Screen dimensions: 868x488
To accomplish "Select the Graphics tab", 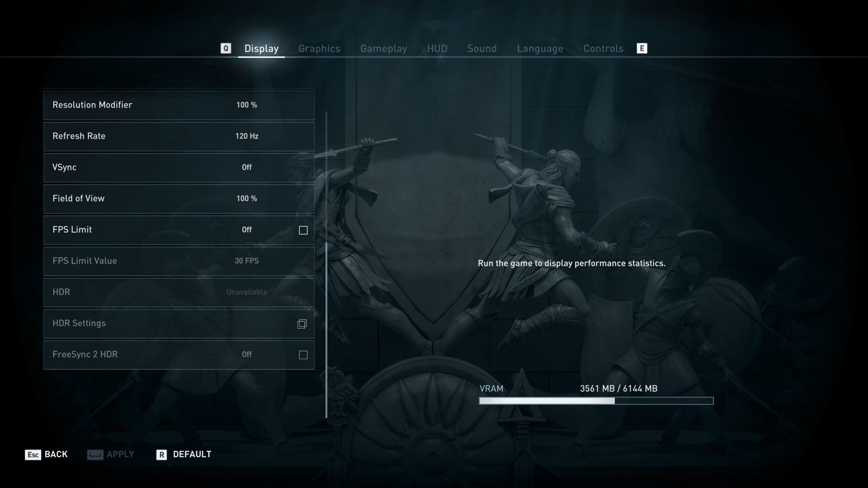I will 320,49.
